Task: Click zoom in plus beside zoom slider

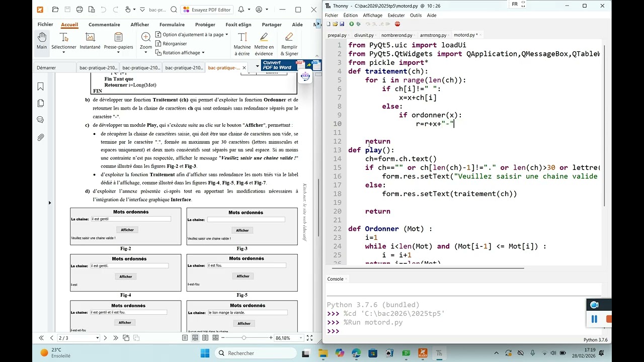Action: [x=271, y=338]
